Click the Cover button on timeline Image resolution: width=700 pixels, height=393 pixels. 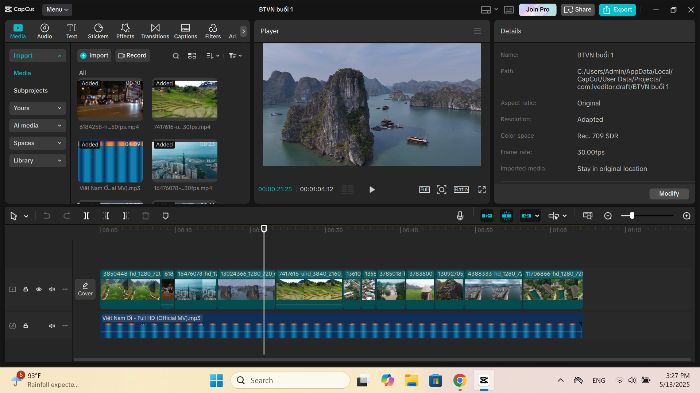pos(85,289)
